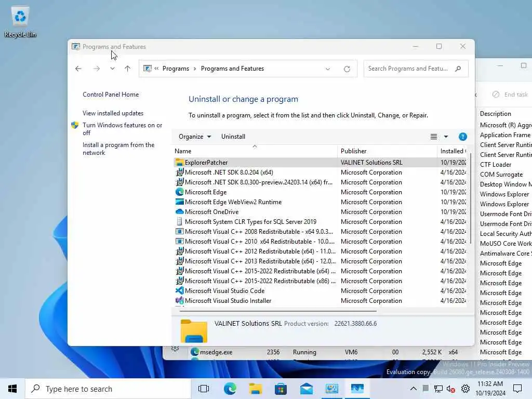Open Control Panel Home

111,95
